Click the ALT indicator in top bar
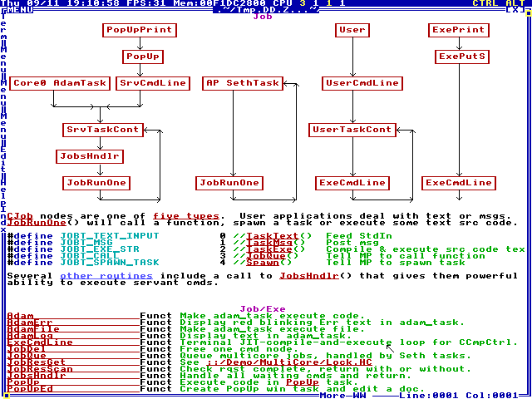Screen dimensions: 532x399 coord(515,3)
